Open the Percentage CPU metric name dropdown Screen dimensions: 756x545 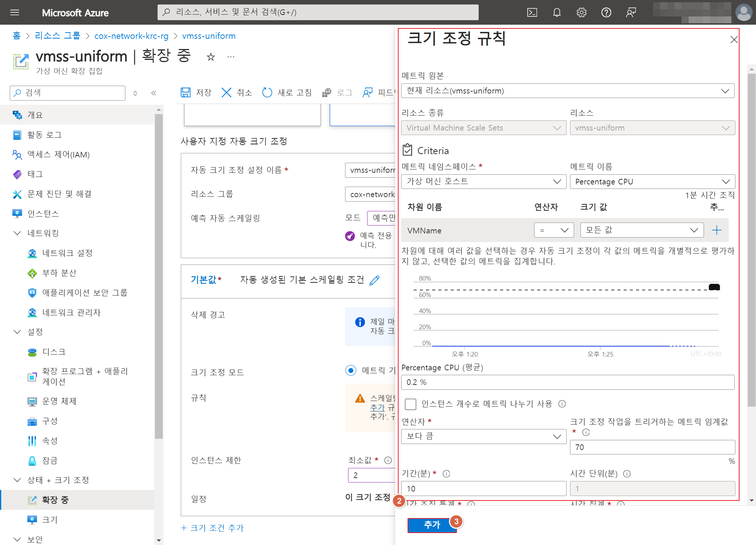tap(652, 181)
